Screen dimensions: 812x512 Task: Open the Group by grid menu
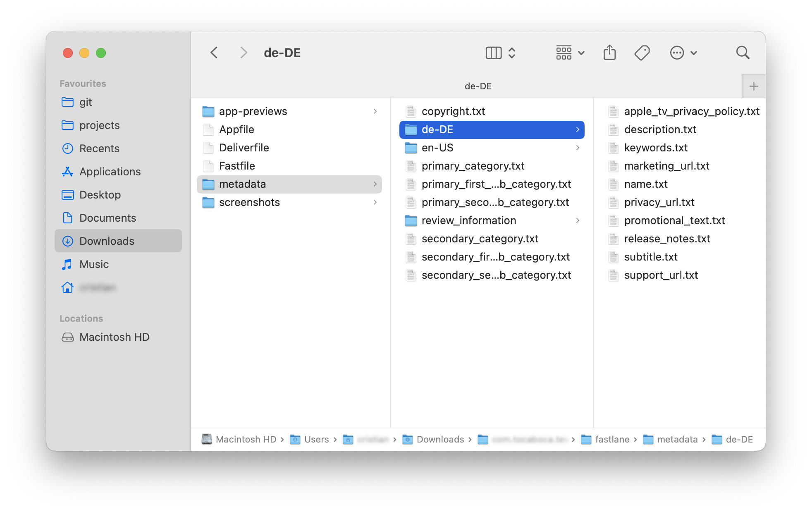[570, 53]
